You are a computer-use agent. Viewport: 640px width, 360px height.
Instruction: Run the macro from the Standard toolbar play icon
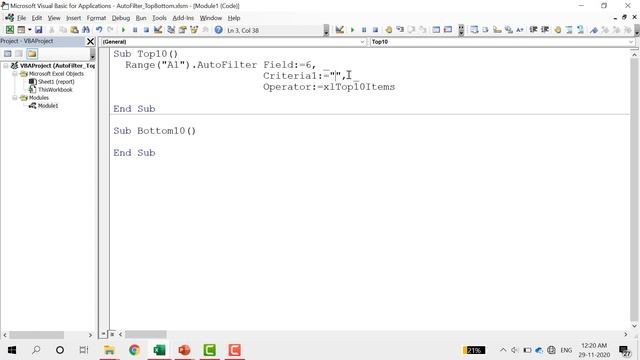pos(123,30)
